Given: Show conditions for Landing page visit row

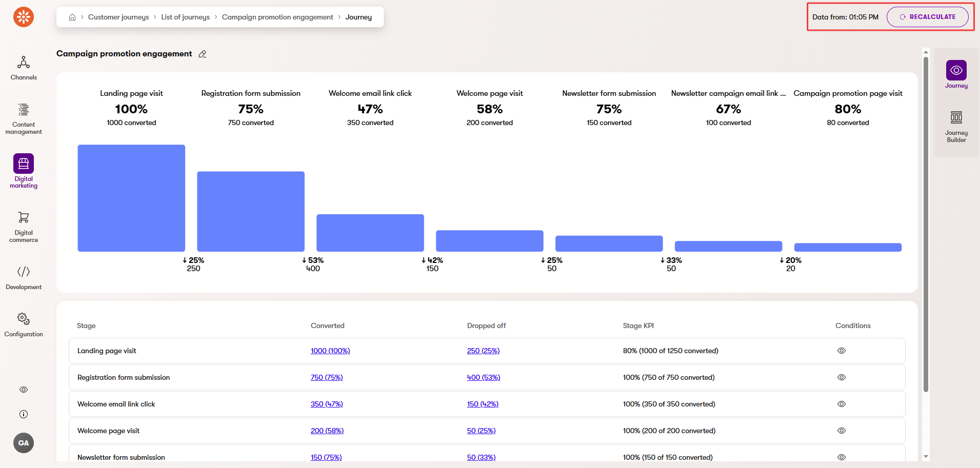Looking at the screenshot, I should click(841, 351).
